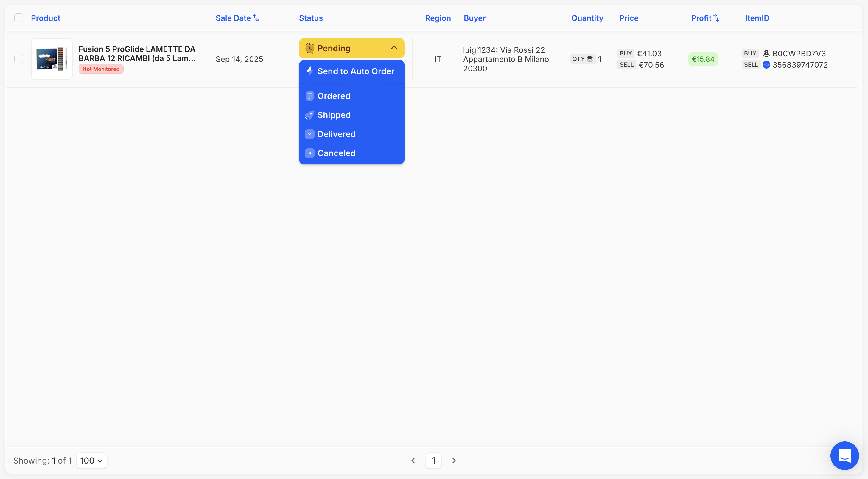Viewport: 868px width, 479px height.
Task: Click the ItemID column header
Action: click(757, 18)
